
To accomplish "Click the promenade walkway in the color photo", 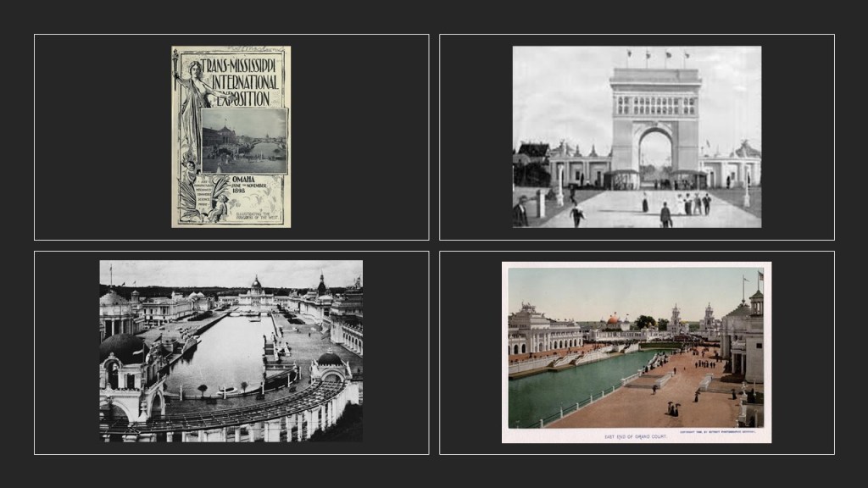I will pyautogui.click(x=670, y=390).
